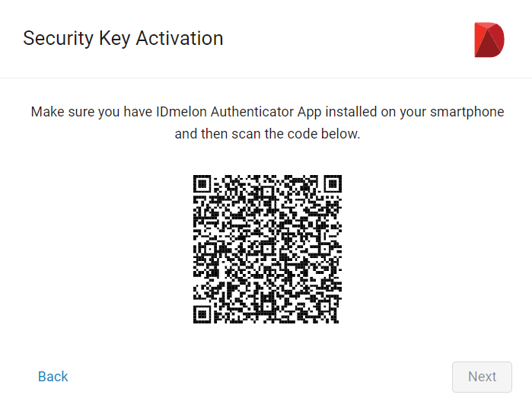The image size is (532, 414).
Task: Click the word "Key" in the heading
Action: tap(115, 38)
